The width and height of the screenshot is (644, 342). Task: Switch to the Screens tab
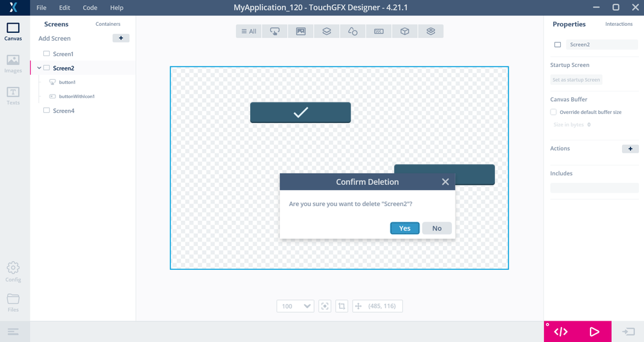point(56,24)
